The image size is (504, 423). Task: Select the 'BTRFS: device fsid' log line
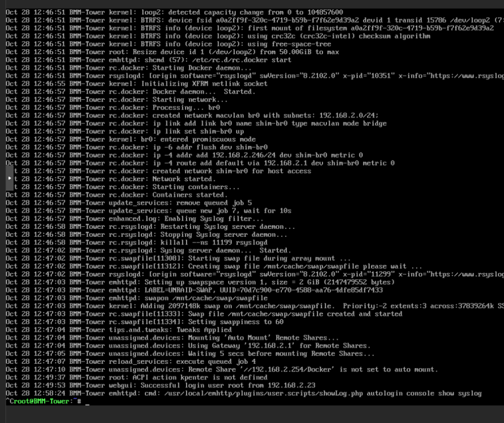(255, 20)
